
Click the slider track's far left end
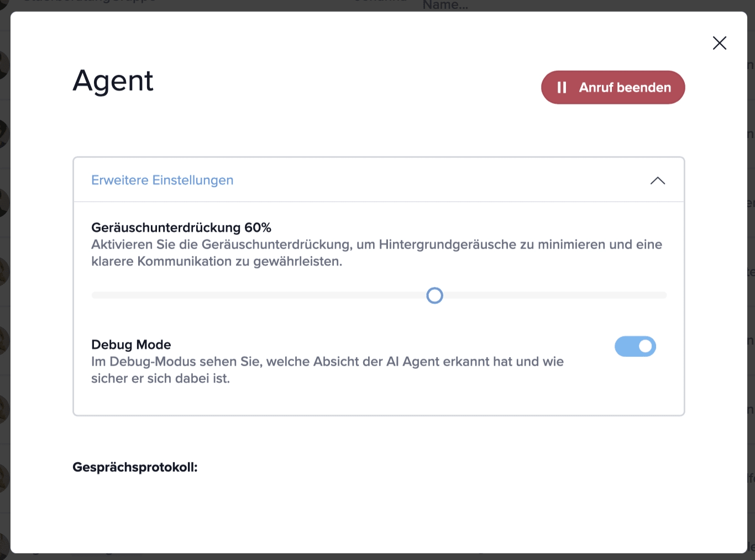[95, 295]
